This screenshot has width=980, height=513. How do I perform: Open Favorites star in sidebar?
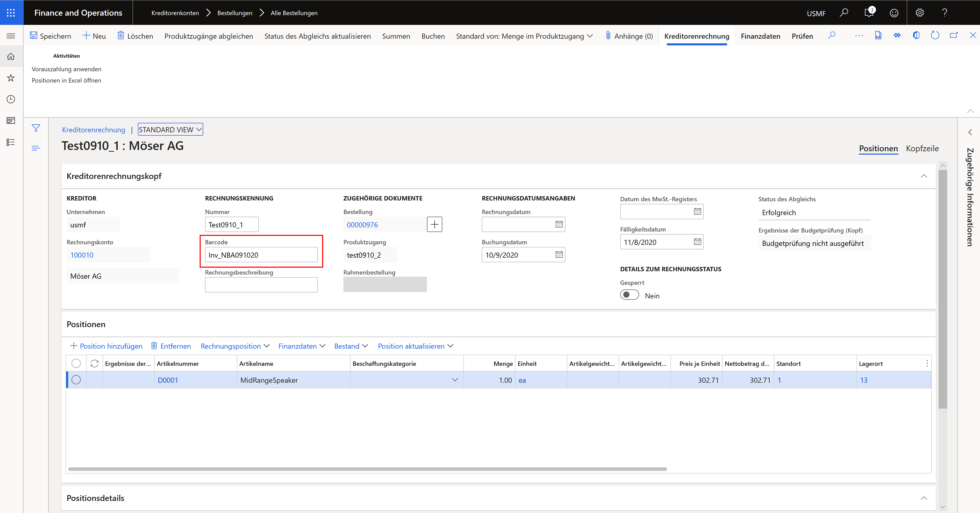[x=11, y=78]
